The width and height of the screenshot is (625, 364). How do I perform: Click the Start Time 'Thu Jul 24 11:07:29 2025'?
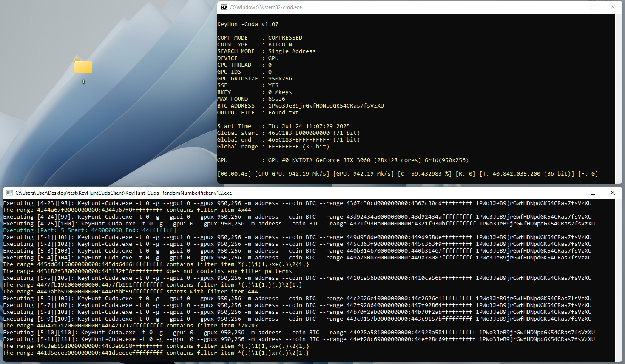(x=309, y=126)
